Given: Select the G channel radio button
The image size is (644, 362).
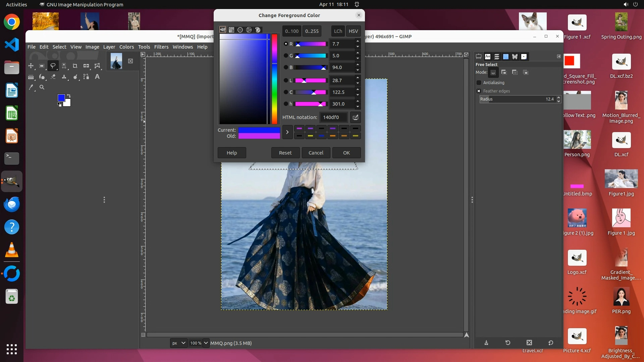Looking at the screenshot, I should [286, 56].
